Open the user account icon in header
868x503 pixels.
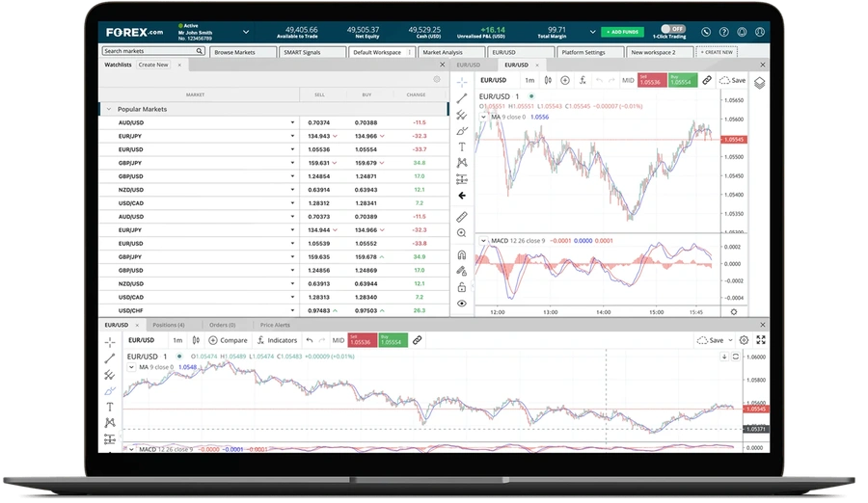760,32
